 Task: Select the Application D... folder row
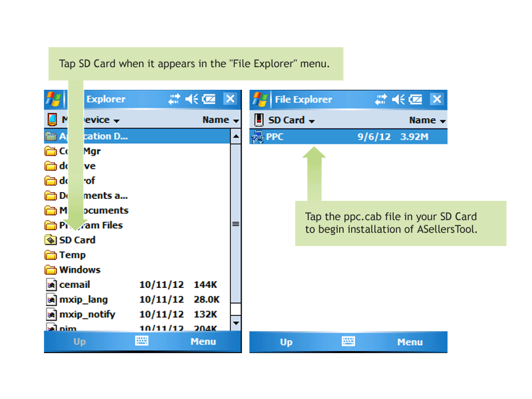[137, 136]
